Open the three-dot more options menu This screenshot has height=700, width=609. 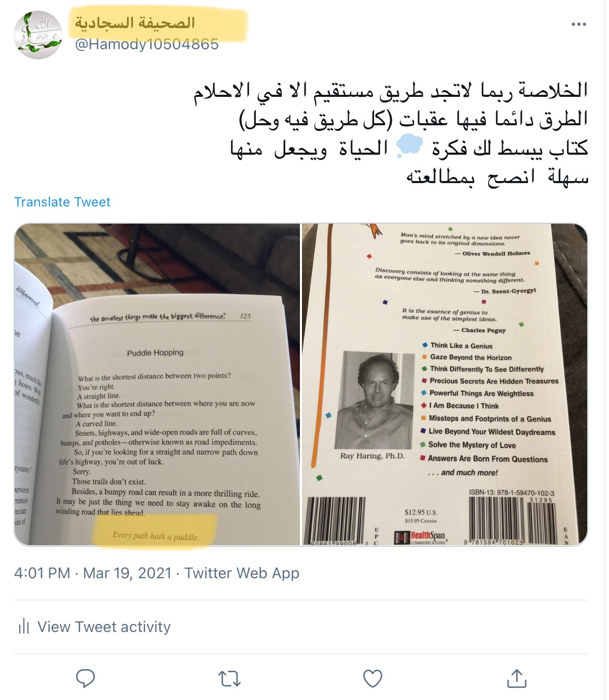pos(579,24)
